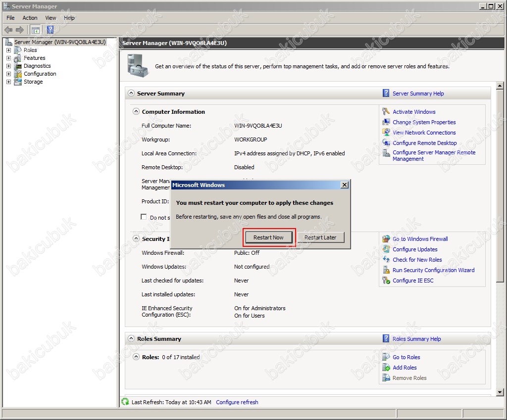Click the Go to Roles icon

click(x=386, y=357)
